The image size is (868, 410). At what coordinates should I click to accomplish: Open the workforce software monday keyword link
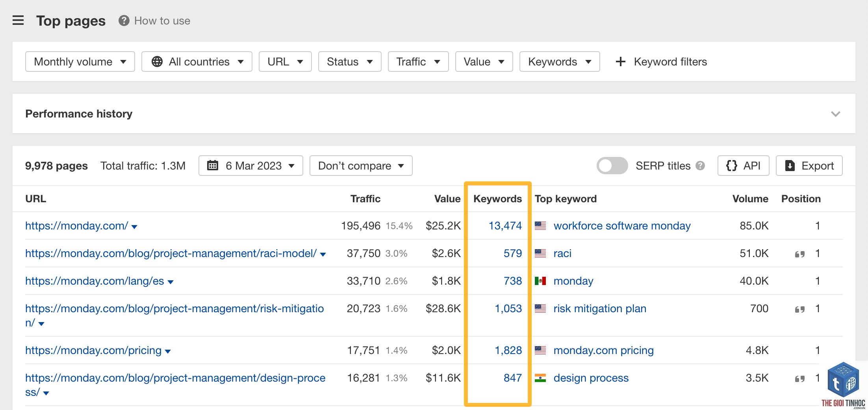622,225
